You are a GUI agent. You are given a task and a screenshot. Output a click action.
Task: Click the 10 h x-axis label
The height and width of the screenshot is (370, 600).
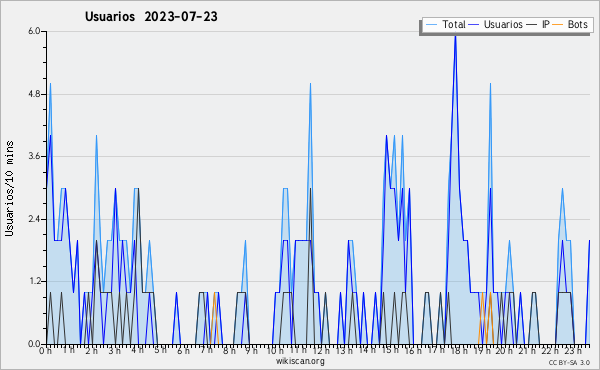(x=275, y=350)
